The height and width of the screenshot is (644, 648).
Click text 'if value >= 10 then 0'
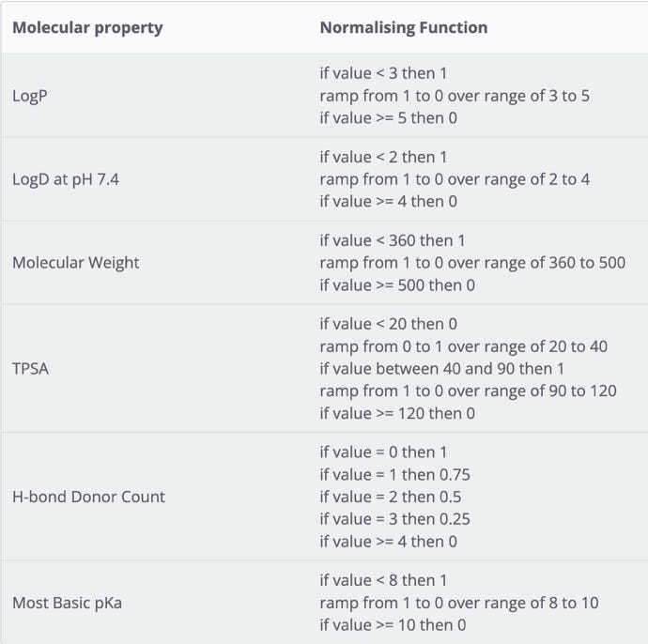pos(393,625)
